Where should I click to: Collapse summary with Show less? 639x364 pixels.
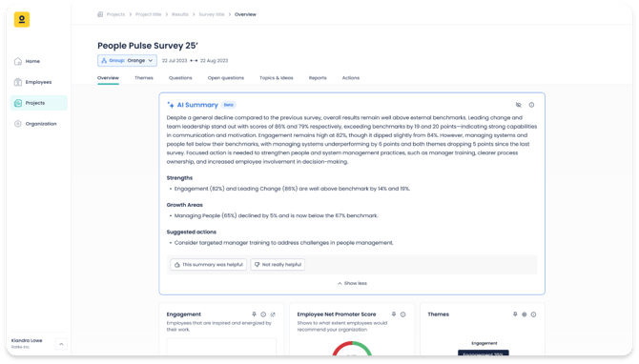(352, 283)
